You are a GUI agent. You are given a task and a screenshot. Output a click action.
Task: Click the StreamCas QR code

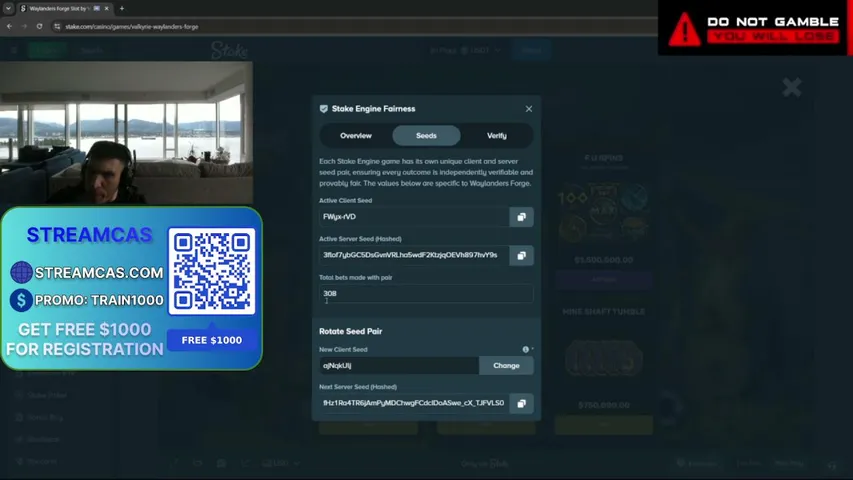[212, 271]
